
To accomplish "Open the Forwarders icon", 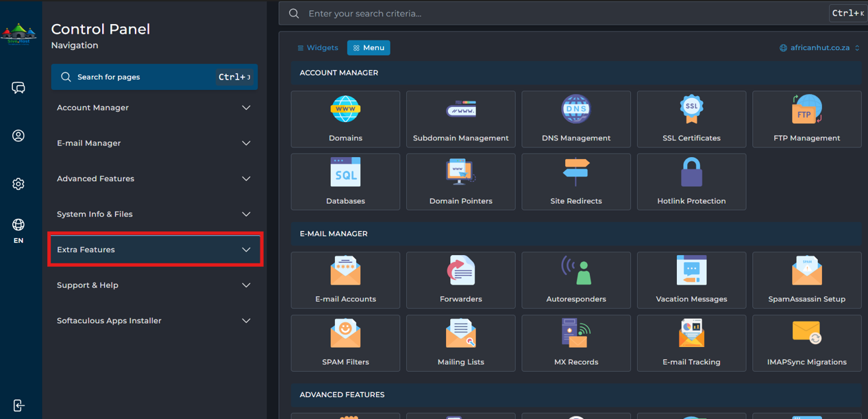I will pos(461,280).
